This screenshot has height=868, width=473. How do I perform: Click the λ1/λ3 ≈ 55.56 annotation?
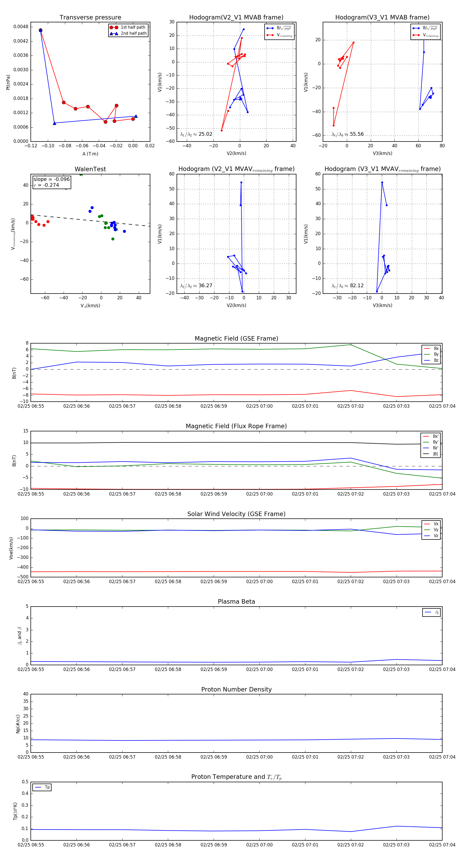(347, 134)
